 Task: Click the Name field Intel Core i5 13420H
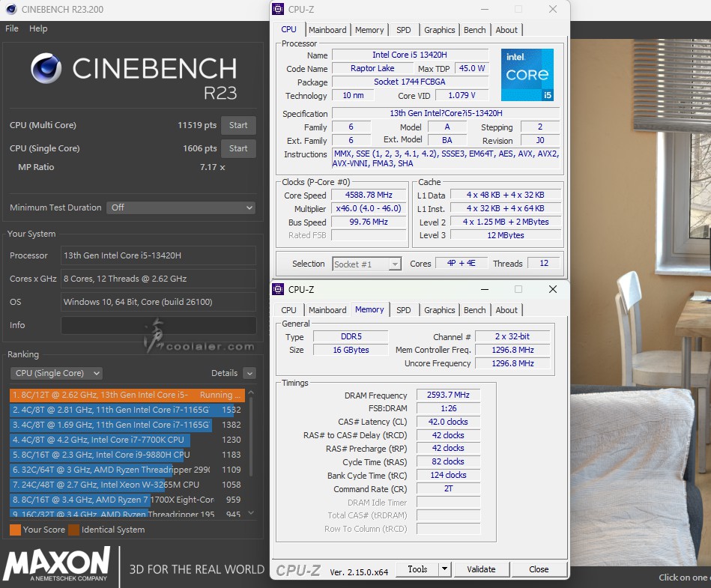pyautogui.click(x=410, y=55)
